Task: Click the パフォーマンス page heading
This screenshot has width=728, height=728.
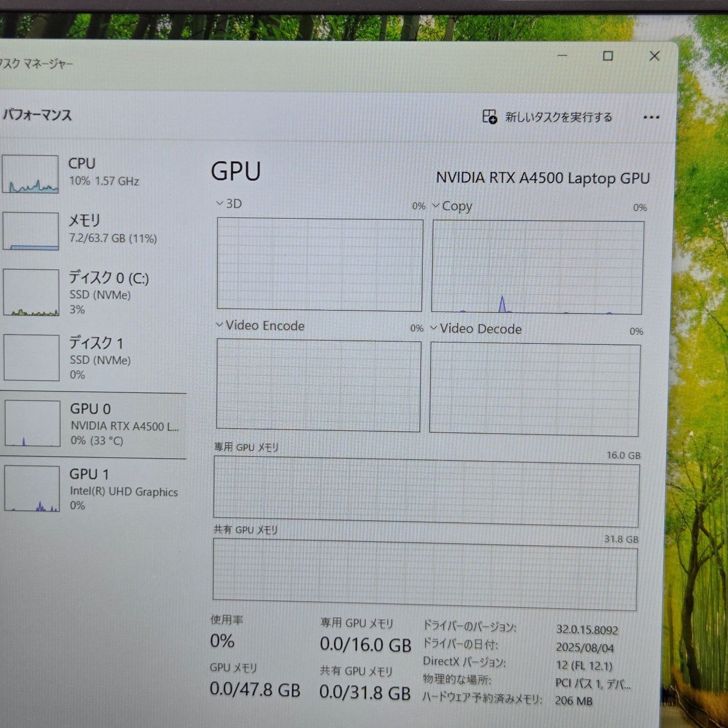Action: point(37,115)
